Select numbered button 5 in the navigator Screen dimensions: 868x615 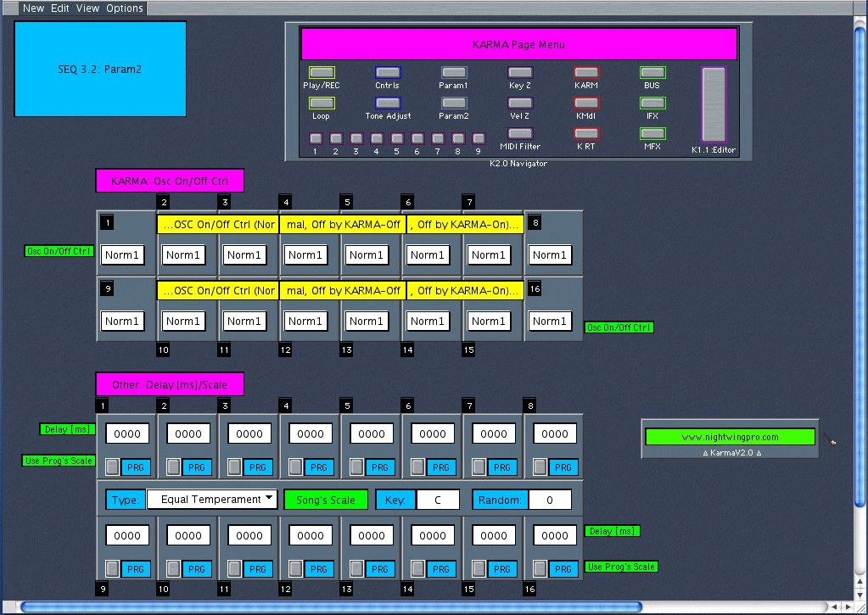[x=396, y=138]
